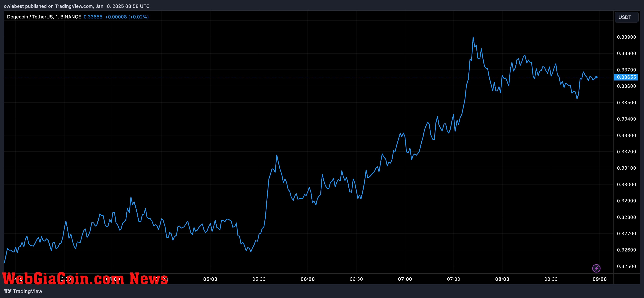The image size is (644, 298).
Task: Select the 05:00 time axis label
Action: tap(210, 279)
